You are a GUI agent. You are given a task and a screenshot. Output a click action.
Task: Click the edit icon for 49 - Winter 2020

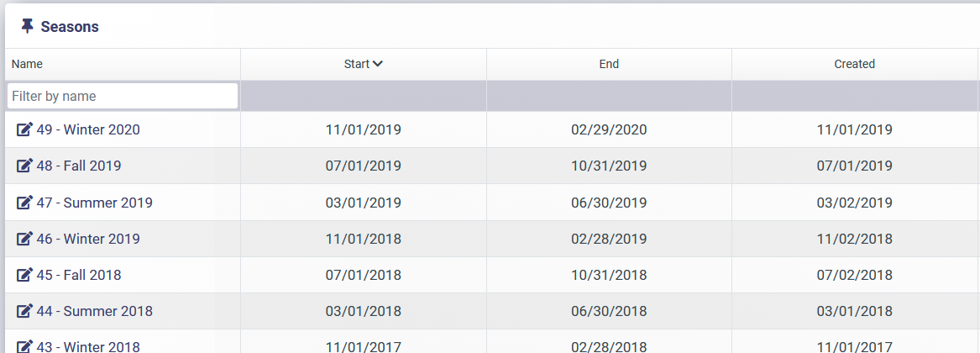pyautogui.click(x=24, y=129)
